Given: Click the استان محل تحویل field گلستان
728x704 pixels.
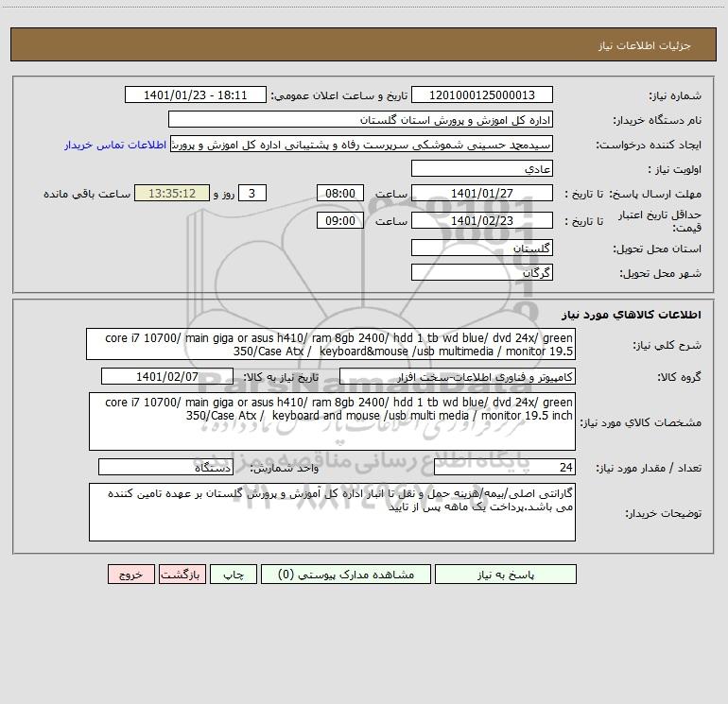Looking at the screenshot, I should [x=482, y=248].
